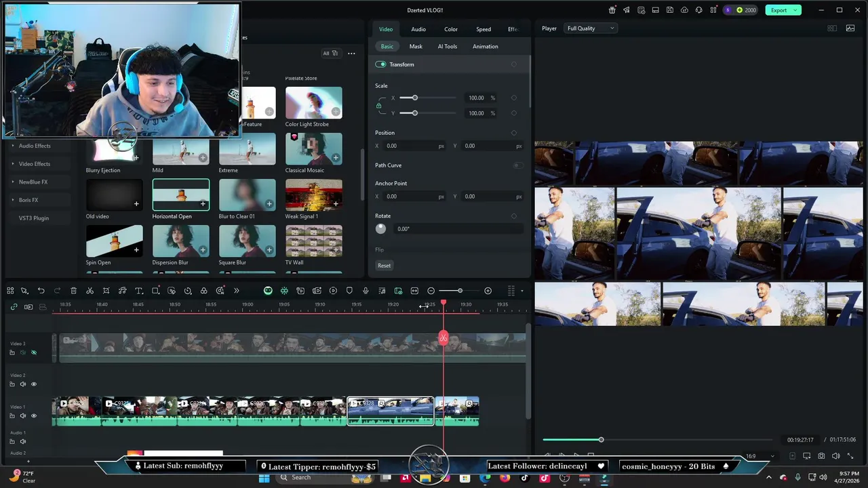The width and height of the screenshot is (868, 488).
Task: Click the player volume speaker icon
Action: point(835,456)
